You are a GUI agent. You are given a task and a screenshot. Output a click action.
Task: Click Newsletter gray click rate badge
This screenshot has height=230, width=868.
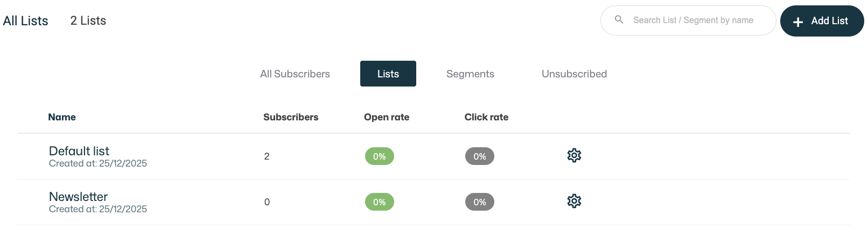point(480,202)
